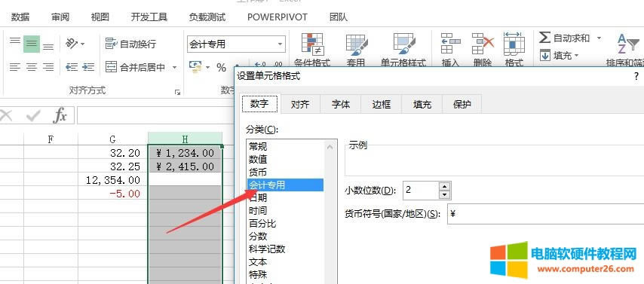Increase 小数位数 with spinner up arrow
This screenshot has height=284, width=644.
445,186
